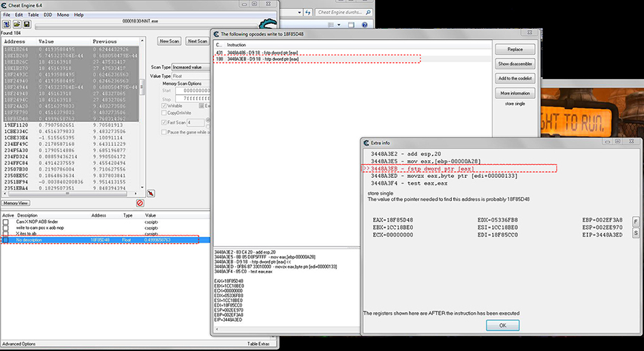Viewport: 644px width, 351px height.
Task: Click the open file folder icon
Action: [16, 24]
